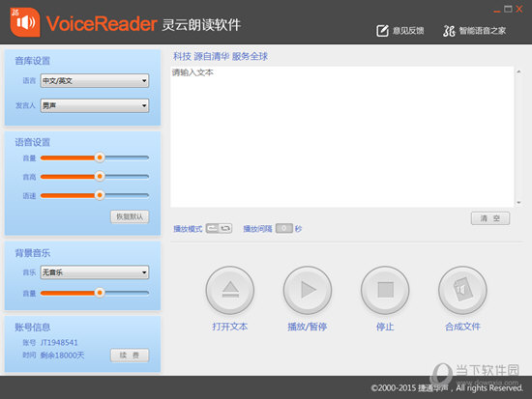Click the 音高 pitch slider handle

100,176
